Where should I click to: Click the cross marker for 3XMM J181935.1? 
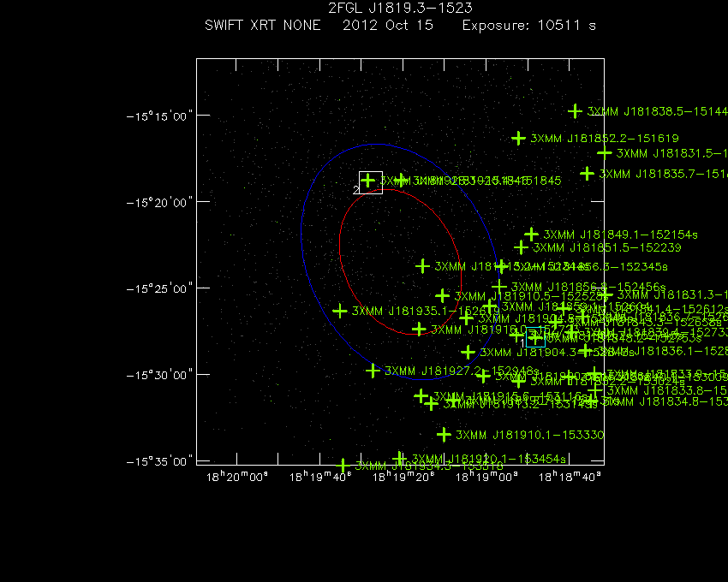click(340, 311)
